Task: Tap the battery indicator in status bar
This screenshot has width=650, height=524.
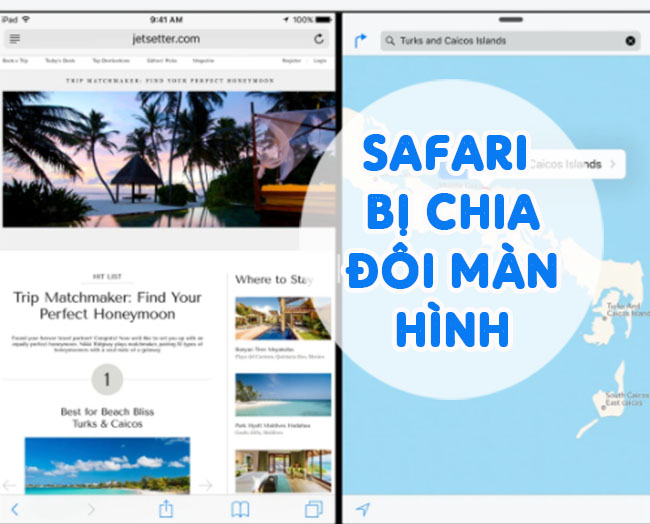Action: [323, 19]
